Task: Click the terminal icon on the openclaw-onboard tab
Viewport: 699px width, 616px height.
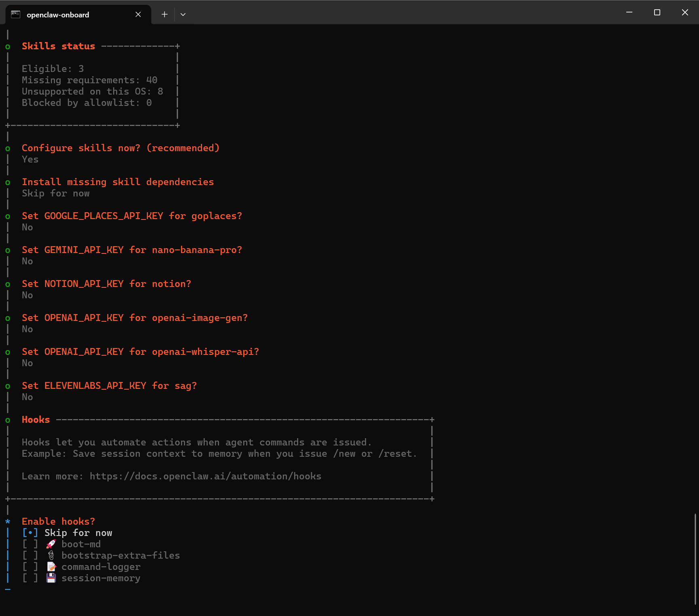Action: tap(15, 15)
